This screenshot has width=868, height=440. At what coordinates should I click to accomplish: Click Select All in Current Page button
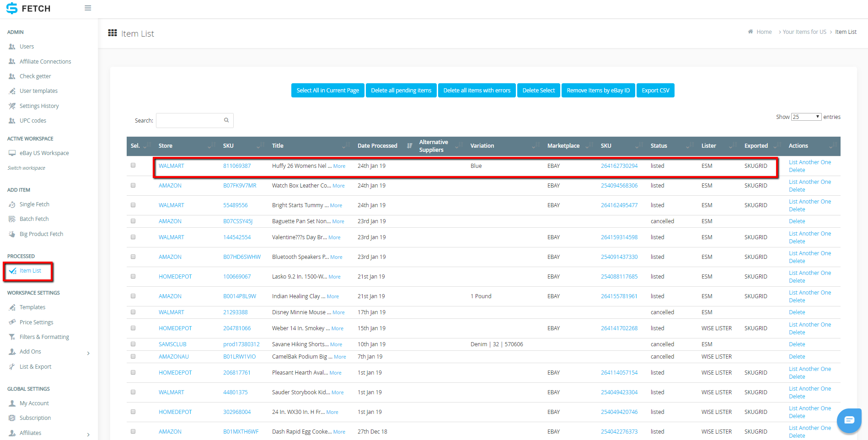pyautogui.click(x=328, y=91)
